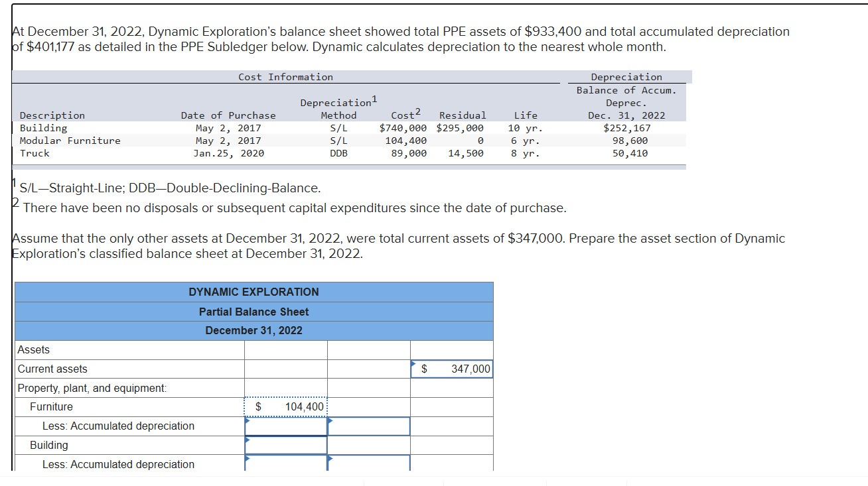The height and width of the screenshot is (486, 868).
Task: Click the 'DDB' depreciation method value
Action: tap(338, 153)
